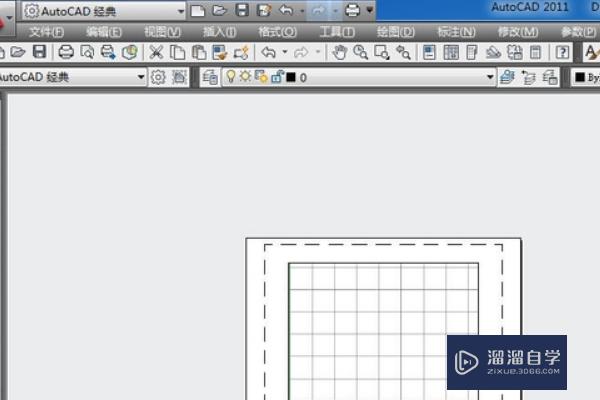Expand the customize quick access toolbar arrow
The width and height of the screenshot is (600, 400).
(370, 10)
